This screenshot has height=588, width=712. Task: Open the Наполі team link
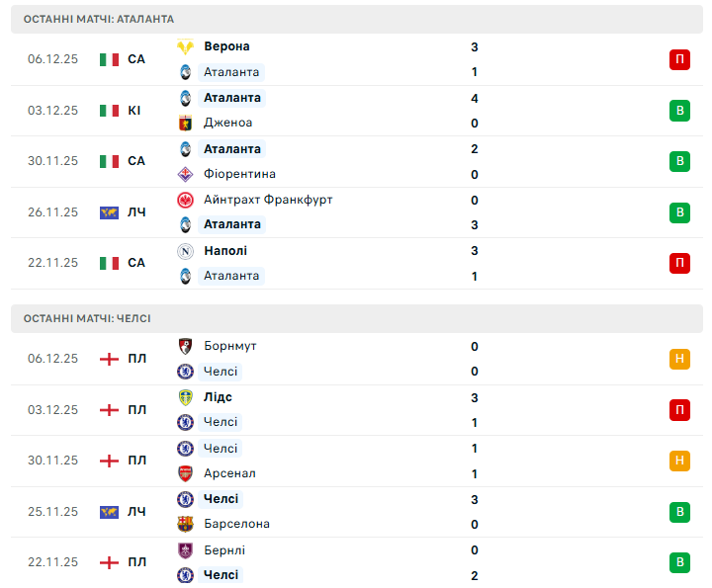(225, 251)
